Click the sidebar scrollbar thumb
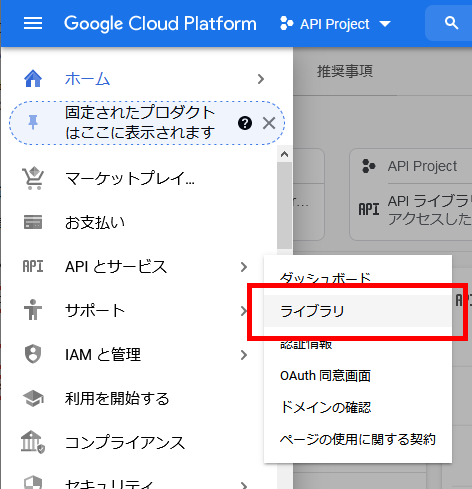 coord(284,205)
